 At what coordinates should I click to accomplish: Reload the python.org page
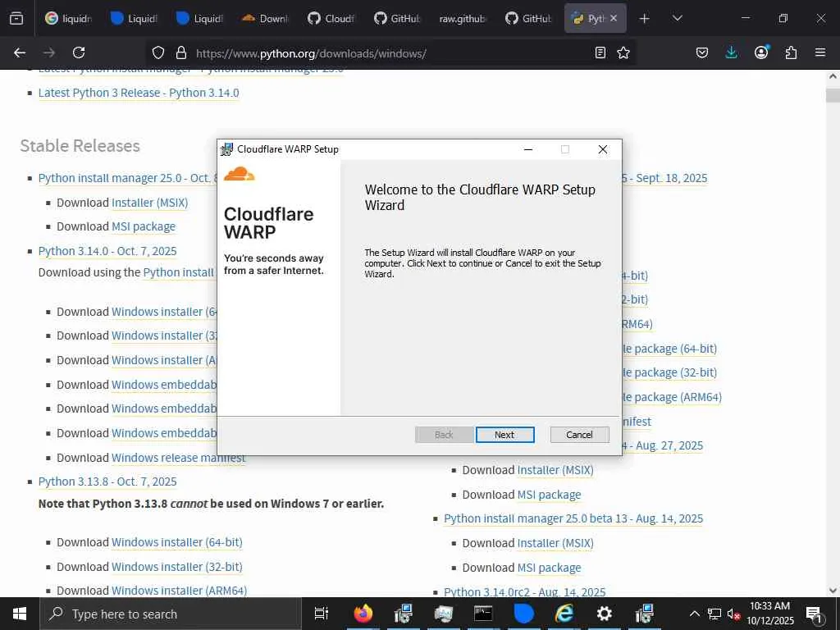coord(79,52)
